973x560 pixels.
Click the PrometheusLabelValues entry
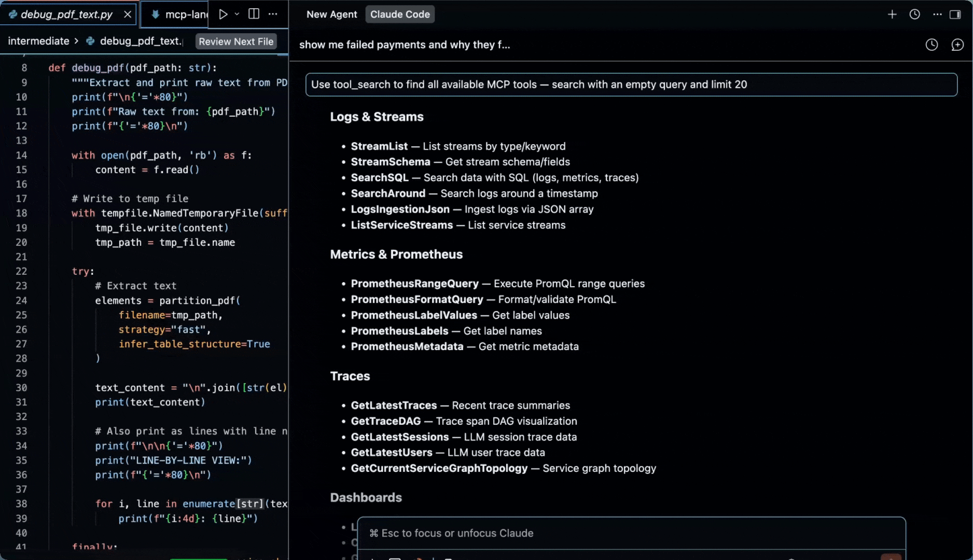click(x=460, y=315)
